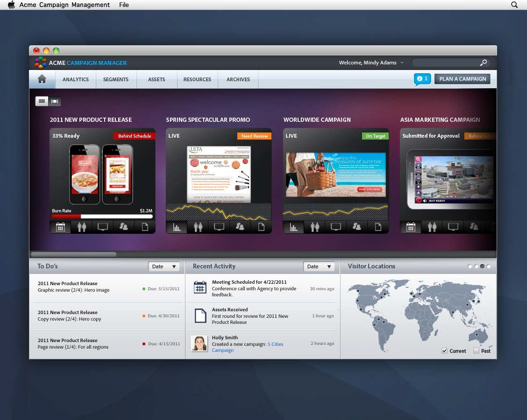Select second Visitor Locations page dot
The image size is (527, 420).
[x=476, y=266]
